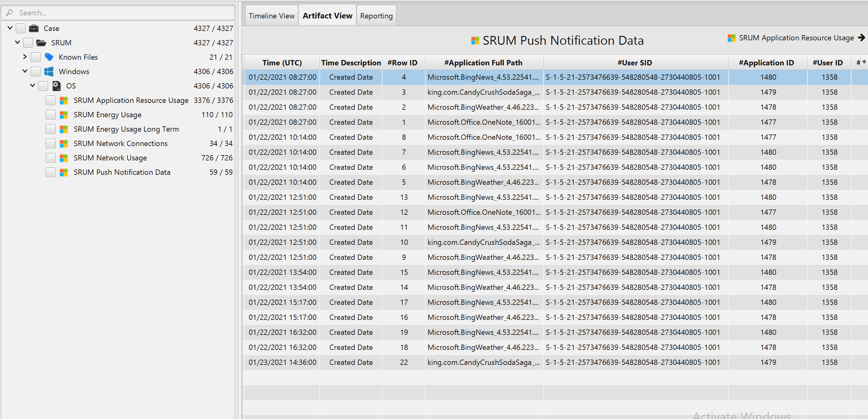
Task: Select SRUM Energy Usage tree item
Action: 108,115
